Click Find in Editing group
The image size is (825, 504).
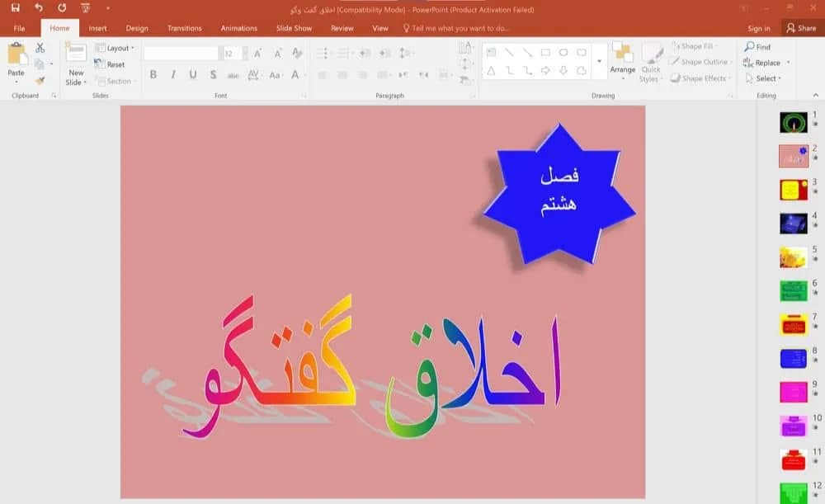[757, 47]
